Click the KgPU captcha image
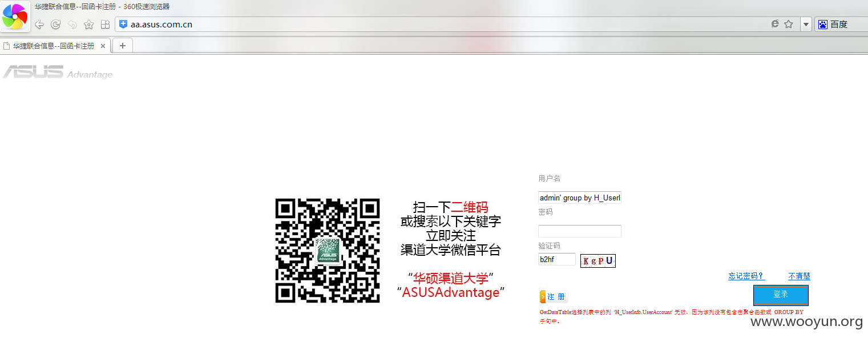The image size is (868, 338). 598,261
